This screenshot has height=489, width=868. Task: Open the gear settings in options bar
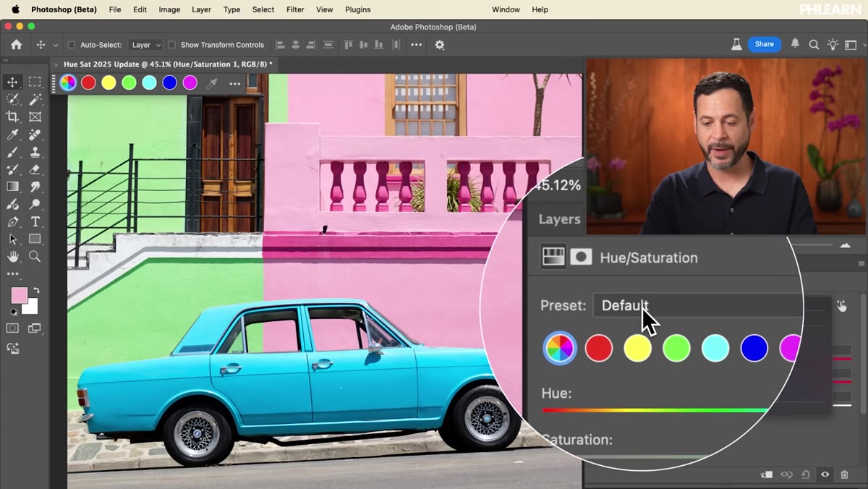click(440, 45)
